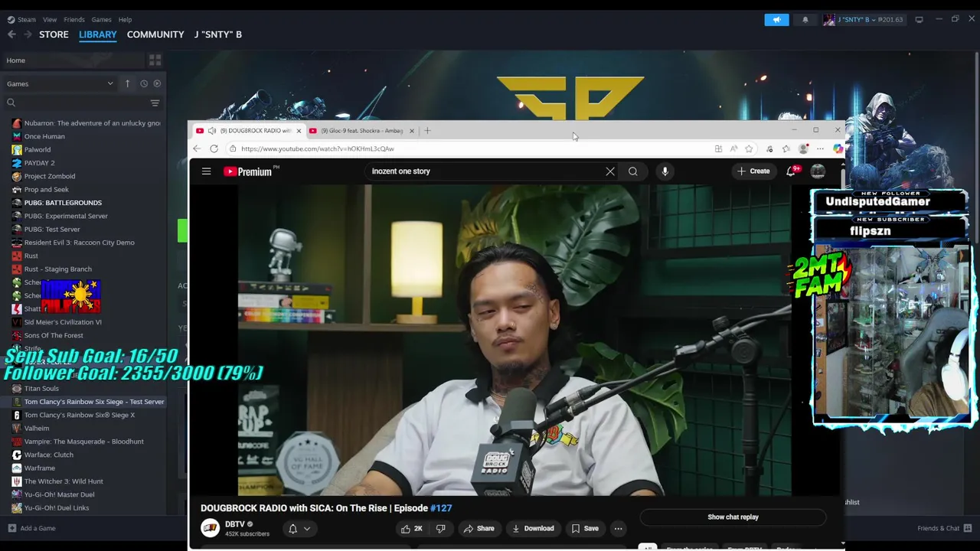Open Steam announcements megaphone button
The image size is (980, 551).
point(776,19)
